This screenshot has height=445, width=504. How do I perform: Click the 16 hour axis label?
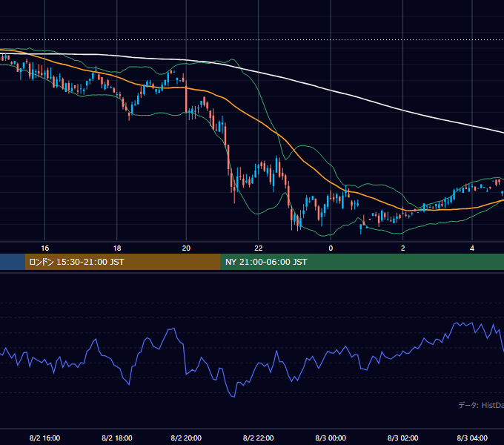[x=44, y=248]
